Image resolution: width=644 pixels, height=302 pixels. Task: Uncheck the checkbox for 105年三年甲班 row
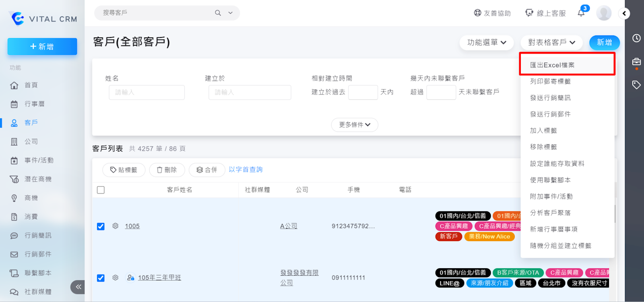coord(101,278)
